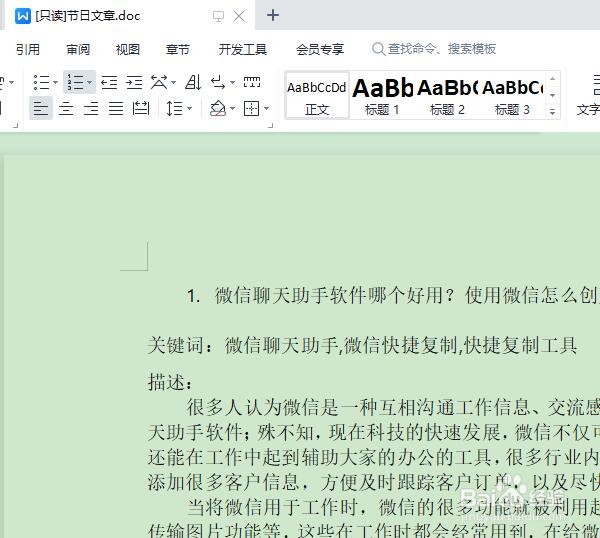Click the 文字 text tools button at right
This screenshot has height=538, width=600.
coord(588,95)
